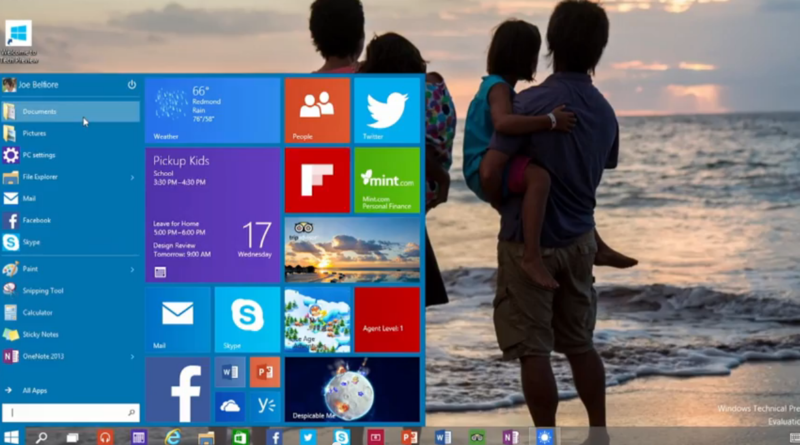This screenshot has width=800, height=445.
Task: Open the OneDrive cloud tile
Action: (230, 407)
